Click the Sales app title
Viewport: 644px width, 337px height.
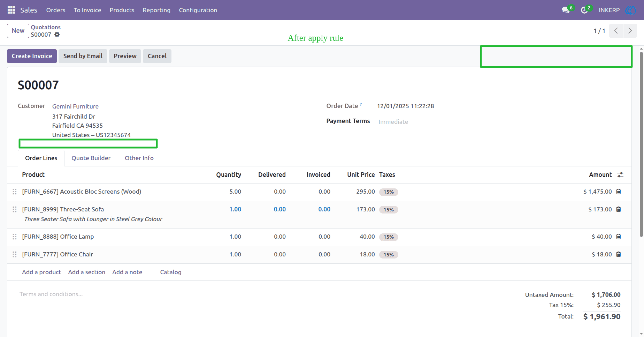[x=29, y=10]
